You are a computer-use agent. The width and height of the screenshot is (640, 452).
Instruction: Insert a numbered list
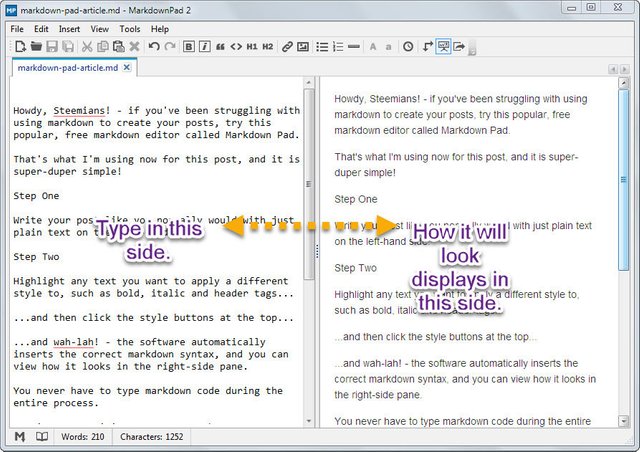338,47
